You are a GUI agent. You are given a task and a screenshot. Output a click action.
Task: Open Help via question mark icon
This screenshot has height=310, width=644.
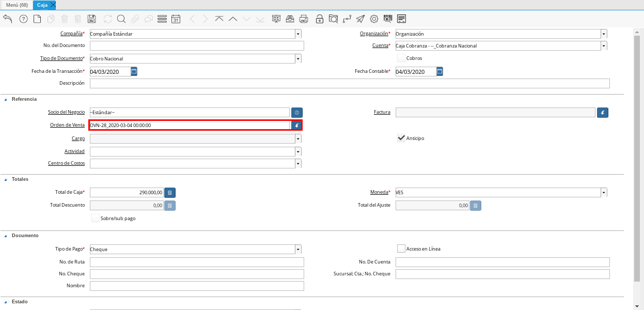coord(23,19)
